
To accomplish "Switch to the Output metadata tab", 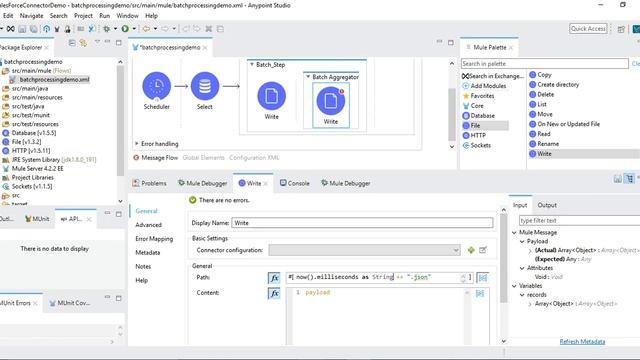I will click(x=547, y=205).
